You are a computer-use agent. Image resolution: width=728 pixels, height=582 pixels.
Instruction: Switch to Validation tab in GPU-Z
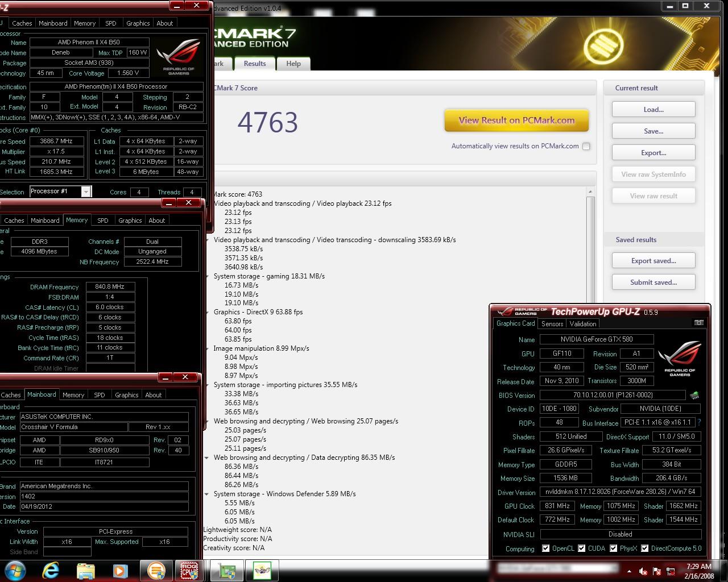tap(583, 324)
